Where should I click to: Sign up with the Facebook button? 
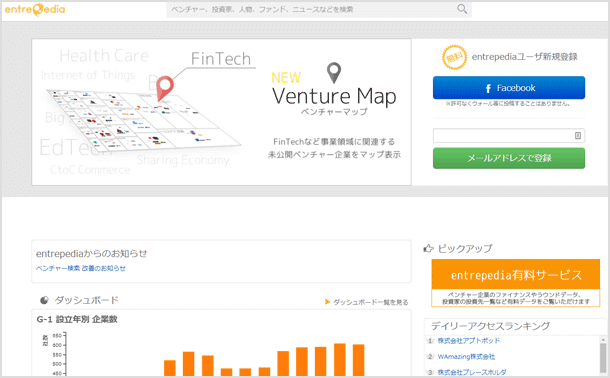click(508, 88)
